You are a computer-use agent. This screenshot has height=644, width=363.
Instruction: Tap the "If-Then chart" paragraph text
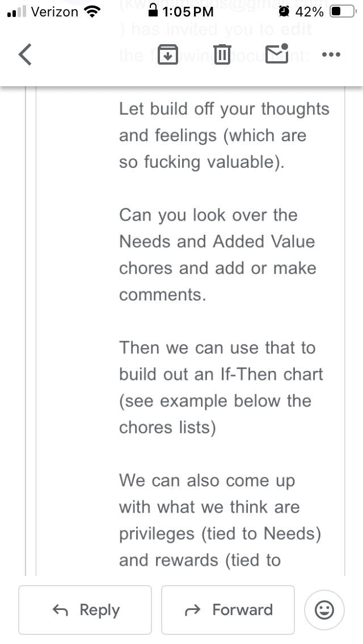tap(221, 387)
